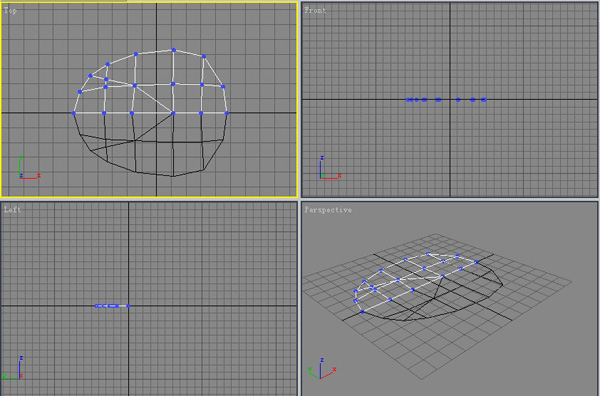Click the axis tripod in Front viewport
This screenshot has height=396, width=600.
click(330, 168)
